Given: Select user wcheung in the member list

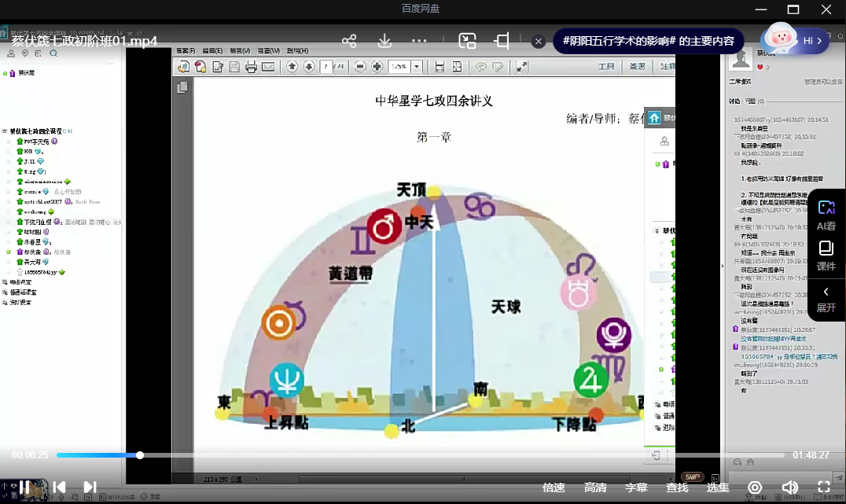Looking at the screenshot, I should [35, 212].
